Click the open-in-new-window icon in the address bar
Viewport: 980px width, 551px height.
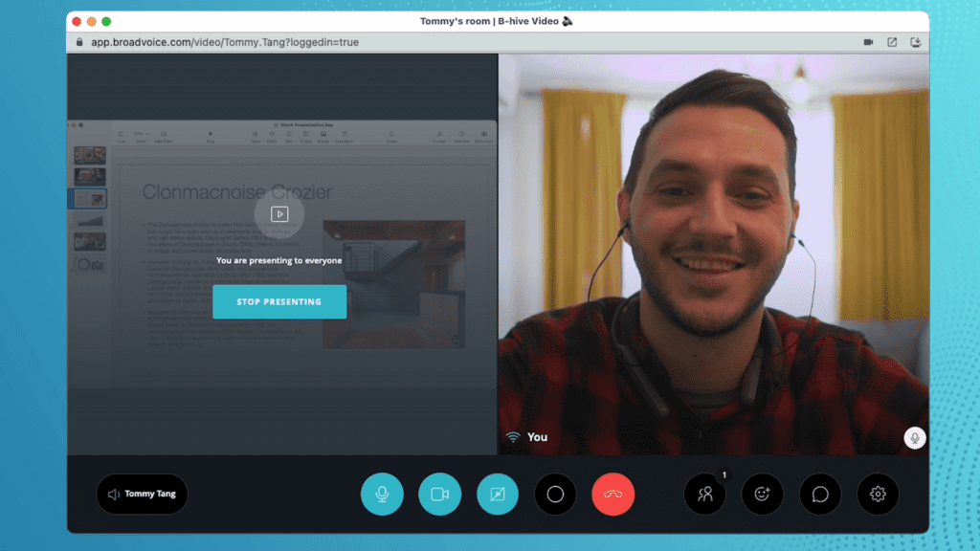coord(892,42)
